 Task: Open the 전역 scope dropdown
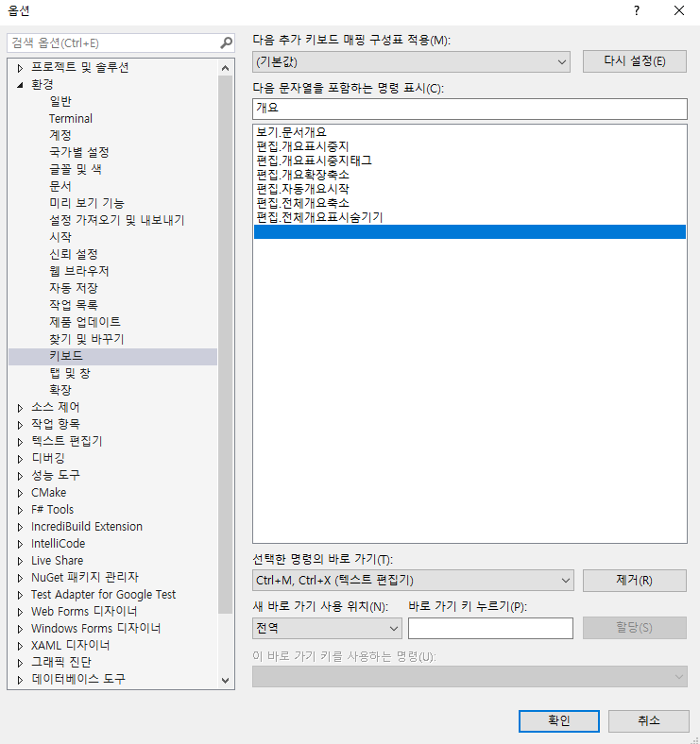click(327, 628)
